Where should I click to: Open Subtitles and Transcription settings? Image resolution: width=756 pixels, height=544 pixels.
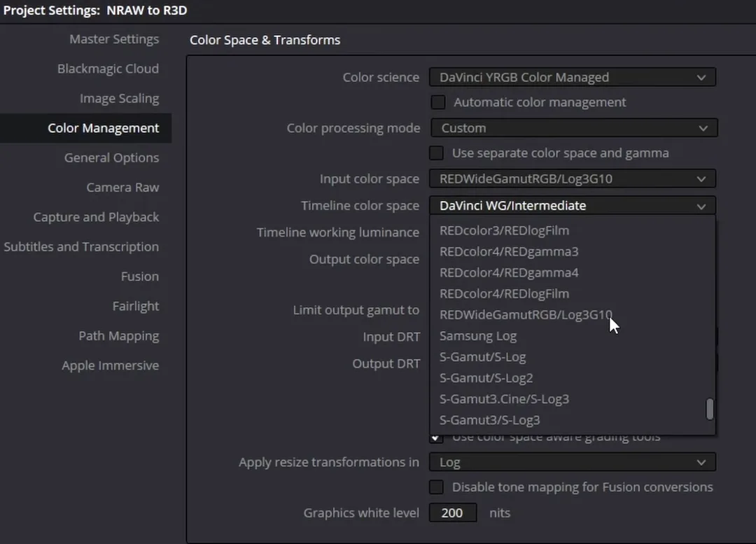click(x=81, y=246)
